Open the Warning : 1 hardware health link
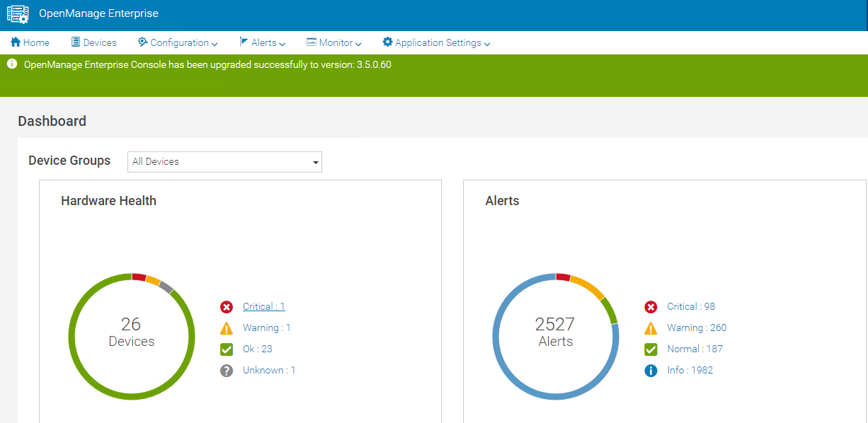The height and width of the screenshot is (423, 868). click(267, 328)
